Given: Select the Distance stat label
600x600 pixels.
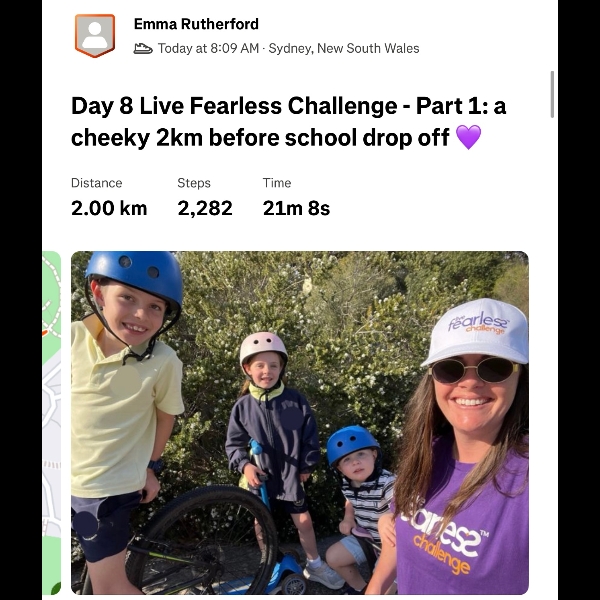Looking at the screenshot, I should (96, 183).
